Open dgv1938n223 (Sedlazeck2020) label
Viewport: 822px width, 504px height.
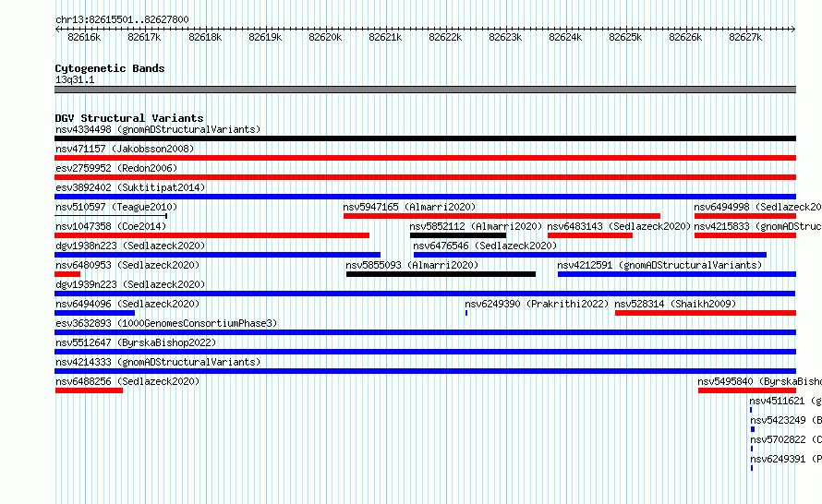pos(130,246)
